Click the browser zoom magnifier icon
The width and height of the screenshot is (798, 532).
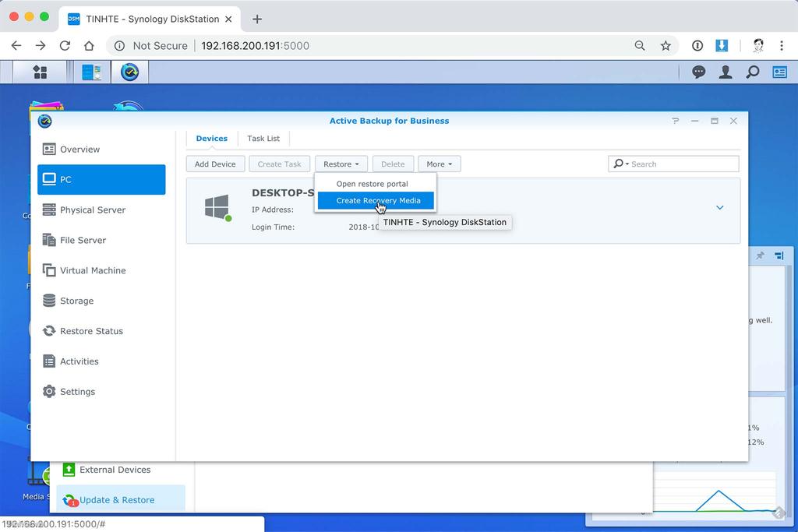pyautogui.click(x=640, y=46)
